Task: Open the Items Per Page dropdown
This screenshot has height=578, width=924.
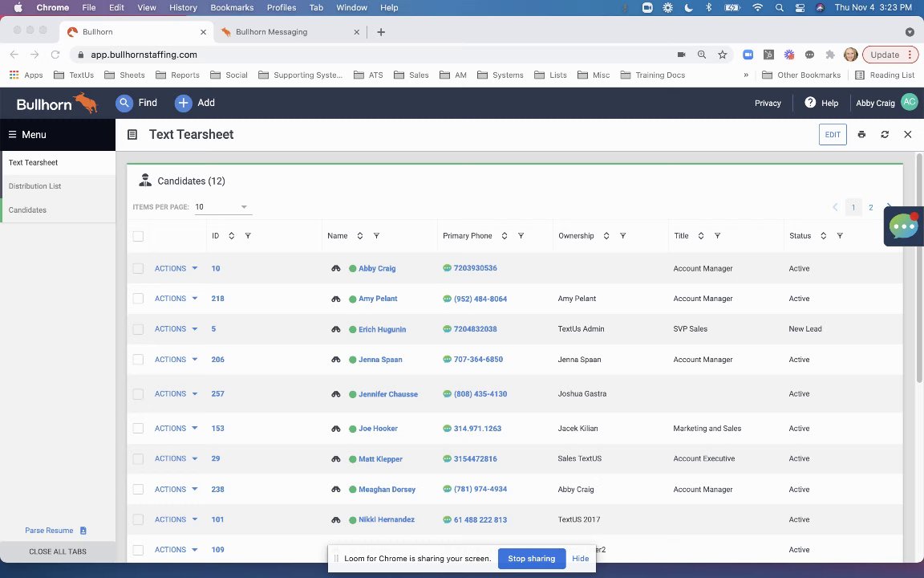Action: (x=223, y=207)
